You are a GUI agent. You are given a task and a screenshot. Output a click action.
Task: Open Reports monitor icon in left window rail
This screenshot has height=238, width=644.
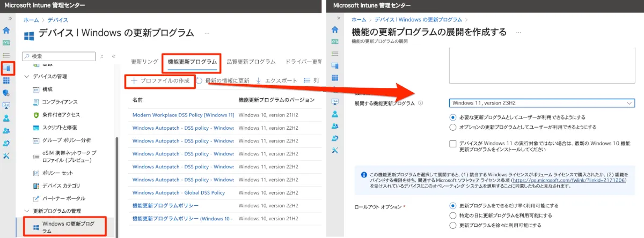6,106
